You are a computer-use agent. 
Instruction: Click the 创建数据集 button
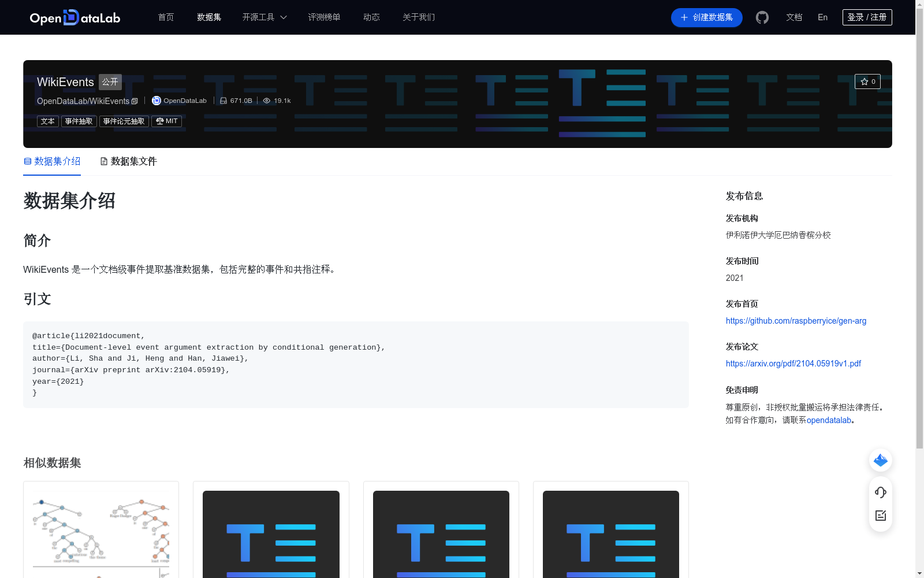click(706, 17)
